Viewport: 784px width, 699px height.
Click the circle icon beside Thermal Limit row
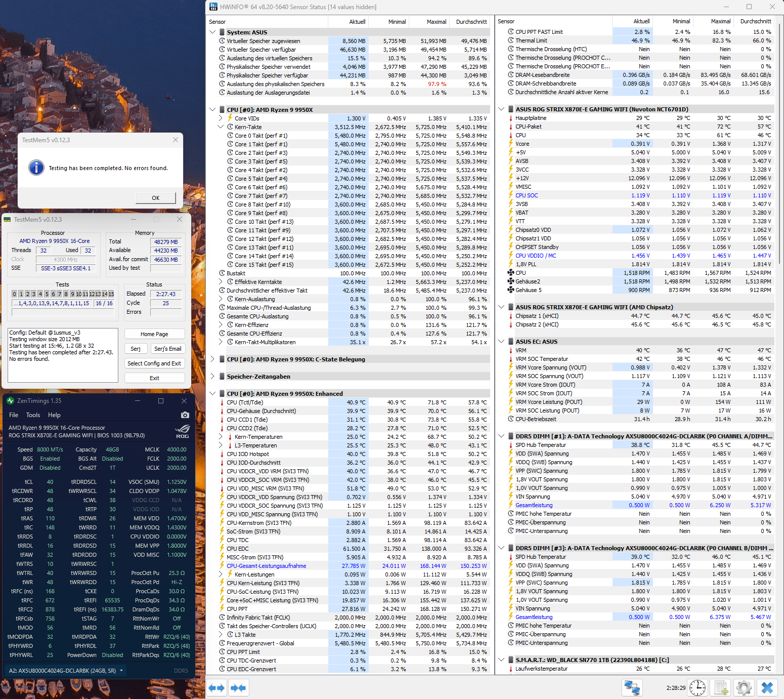click(x=511, y=40)
